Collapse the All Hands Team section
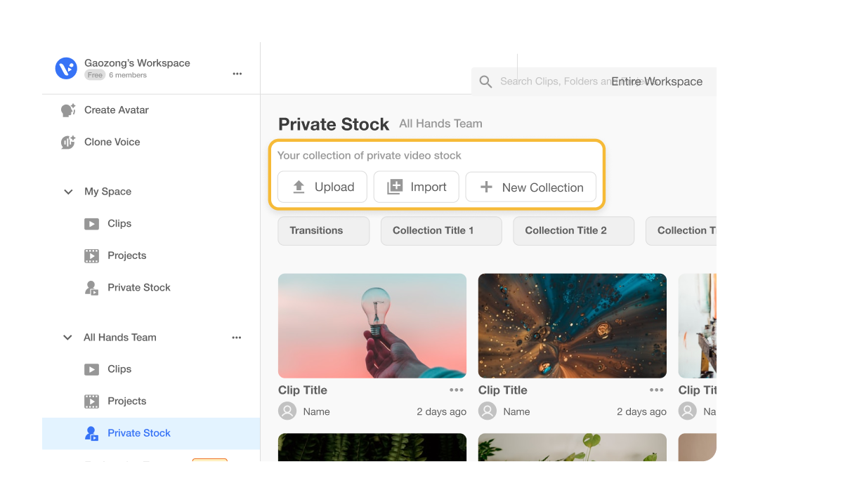The image size is (843, 504). (x=67, y=337)
